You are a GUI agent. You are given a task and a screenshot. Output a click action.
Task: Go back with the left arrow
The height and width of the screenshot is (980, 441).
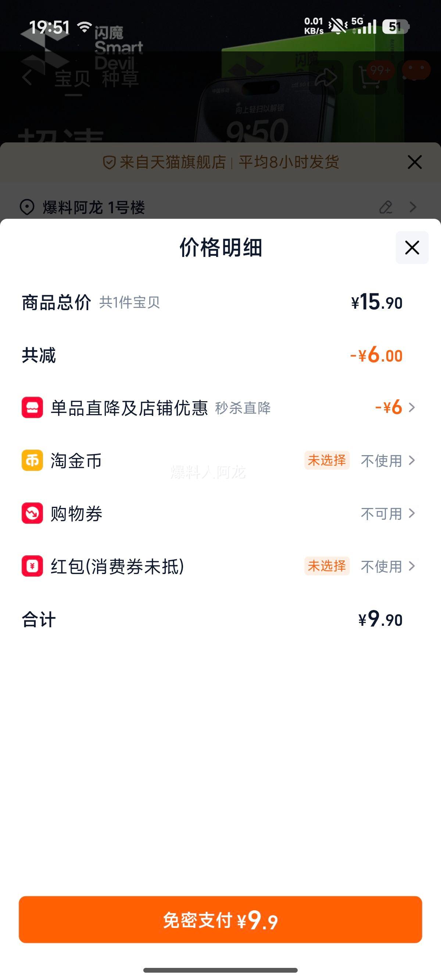pos(27,78)
